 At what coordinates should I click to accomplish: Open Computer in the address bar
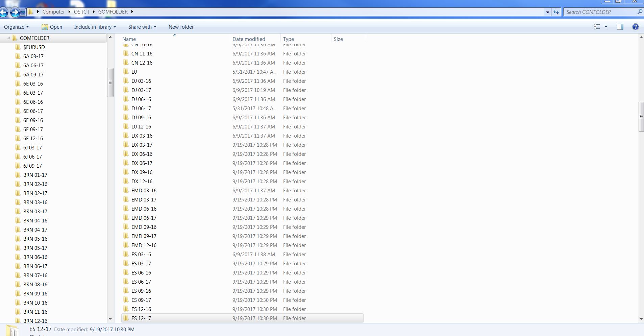(x=53, y=12)
